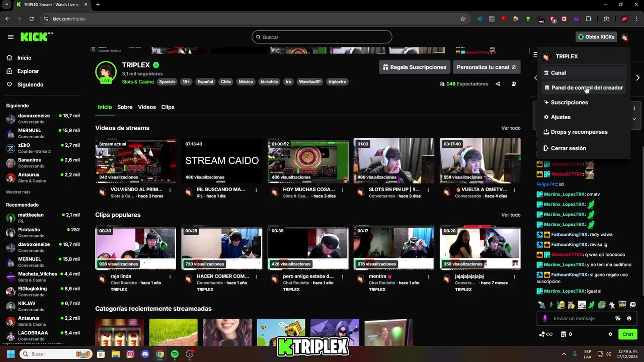Viewport: 644px width, 362px height.
Task: Reload the page in Chrome
Action: pos(31,19)
